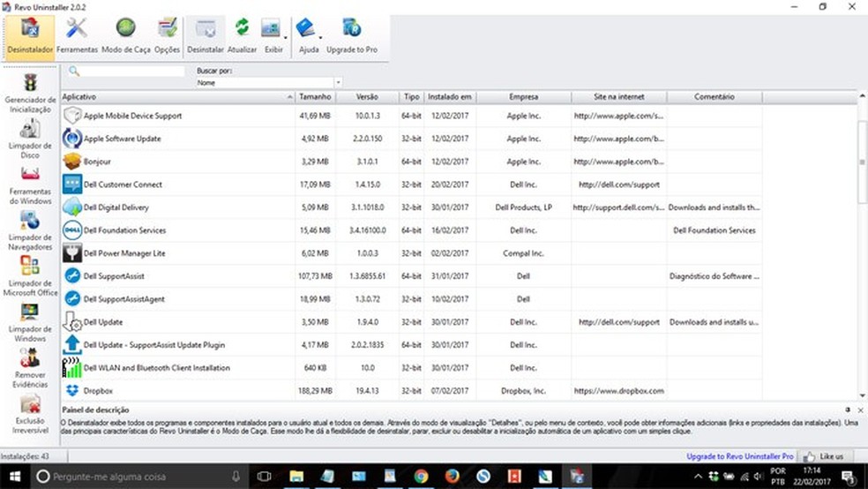Click the Desinstalar toolbar button
The width and height of the screenshot is (868, 489).
(x=205, y=36)
